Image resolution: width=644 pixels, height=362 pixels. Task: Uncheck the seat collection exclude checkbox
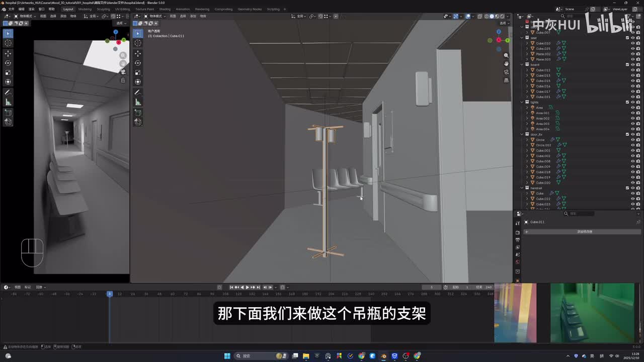tap(627, 38)
